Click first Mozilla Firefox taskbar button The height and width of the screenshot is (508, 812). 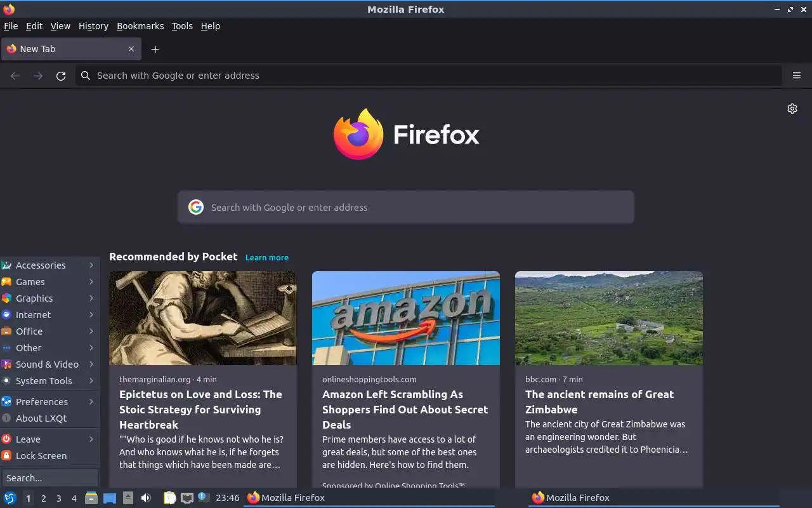(x=369, y=498)
